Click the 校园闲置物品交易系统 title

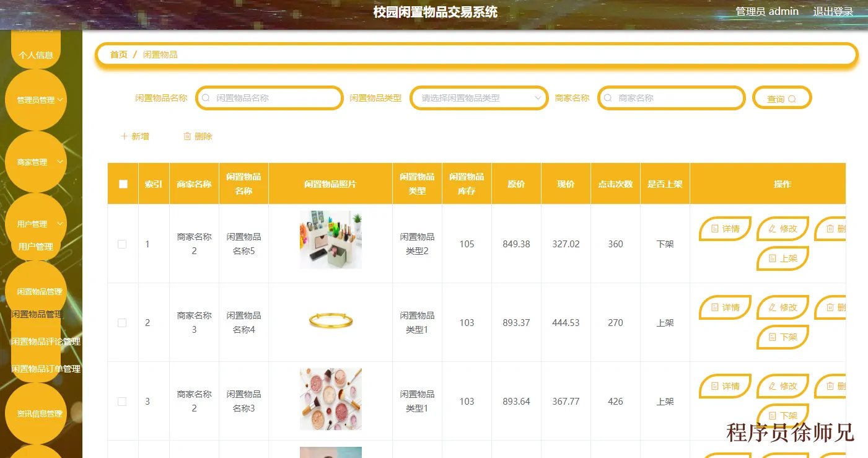click(x=436, y=12)
